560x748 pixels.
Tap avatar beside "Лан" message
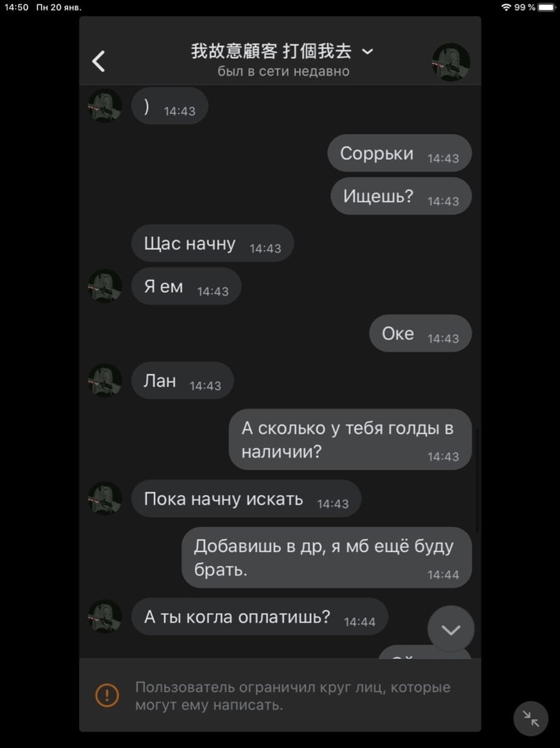[105, 380]
